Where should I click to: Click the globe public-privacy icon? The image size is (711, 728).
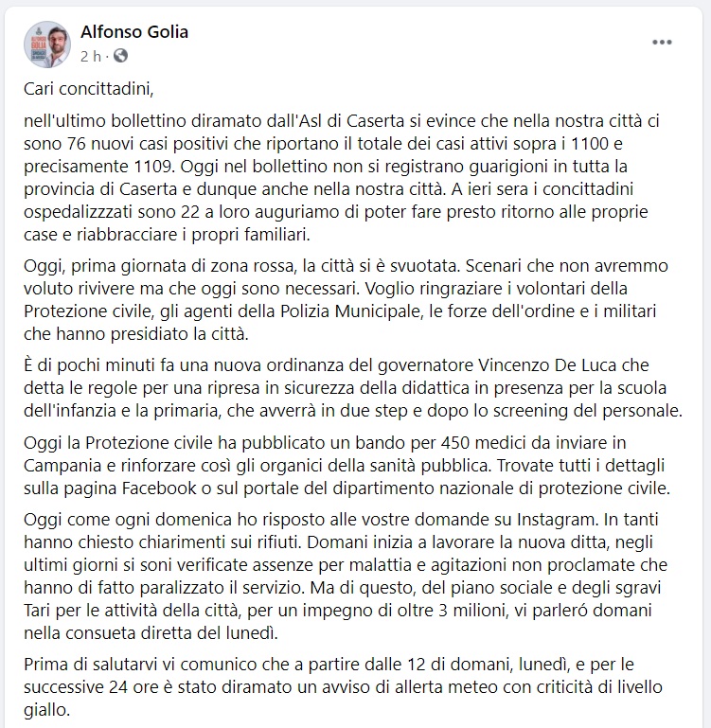click(x=120, y=56)
